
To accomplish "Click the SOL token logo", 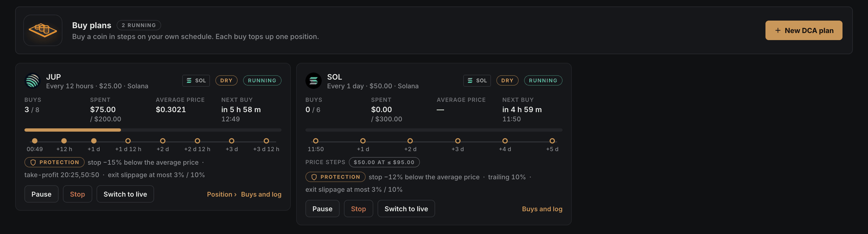I will [x=314, y=81].
